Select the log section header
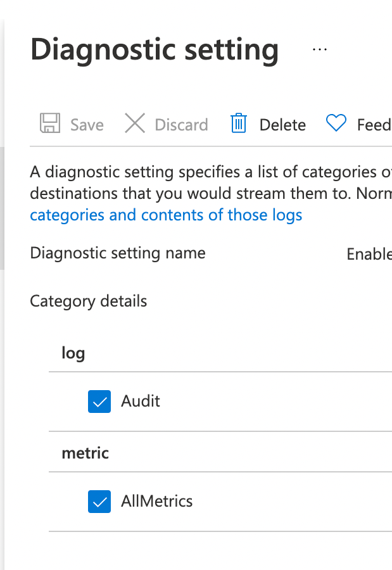This screenshot has height=570, width=392. point(73,353)
